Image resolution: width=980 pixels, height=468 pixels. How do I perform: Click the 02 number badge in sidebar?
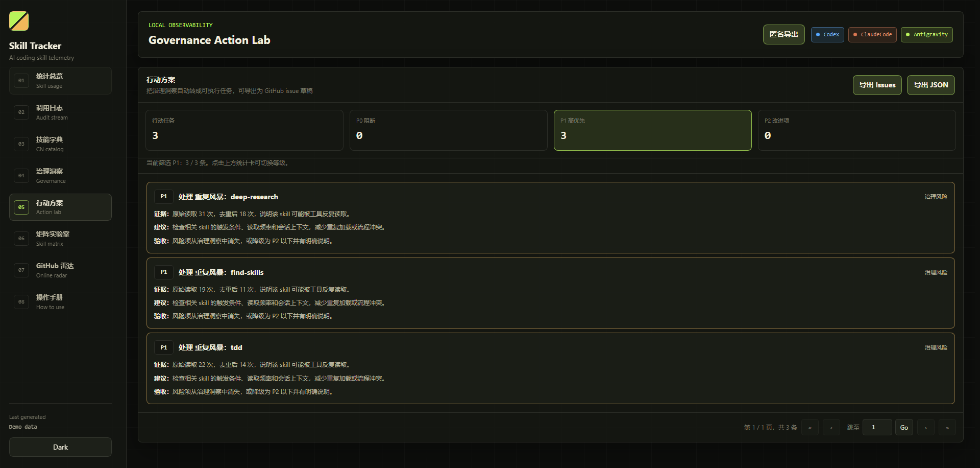point(21,112)
